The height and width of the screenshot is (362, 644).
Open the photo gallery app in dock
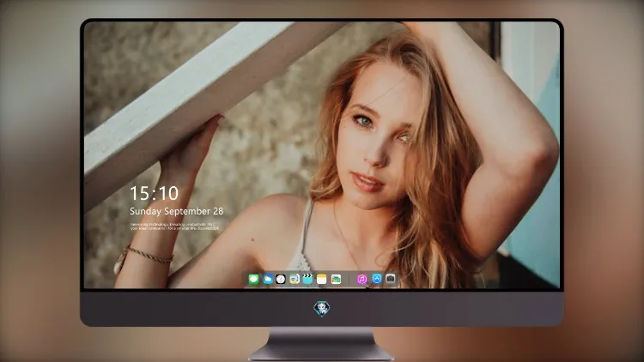[336, 280]
